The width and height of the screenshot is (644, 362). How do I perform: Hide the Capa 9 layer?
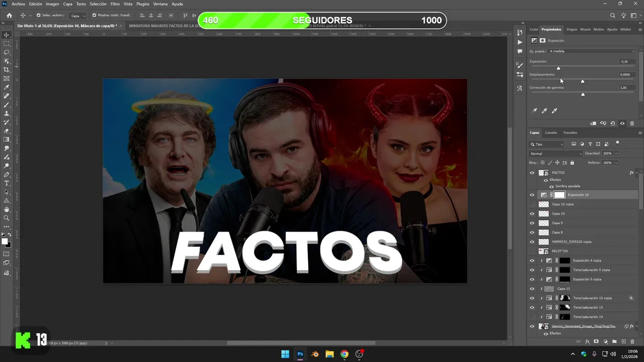pos(532,223)
